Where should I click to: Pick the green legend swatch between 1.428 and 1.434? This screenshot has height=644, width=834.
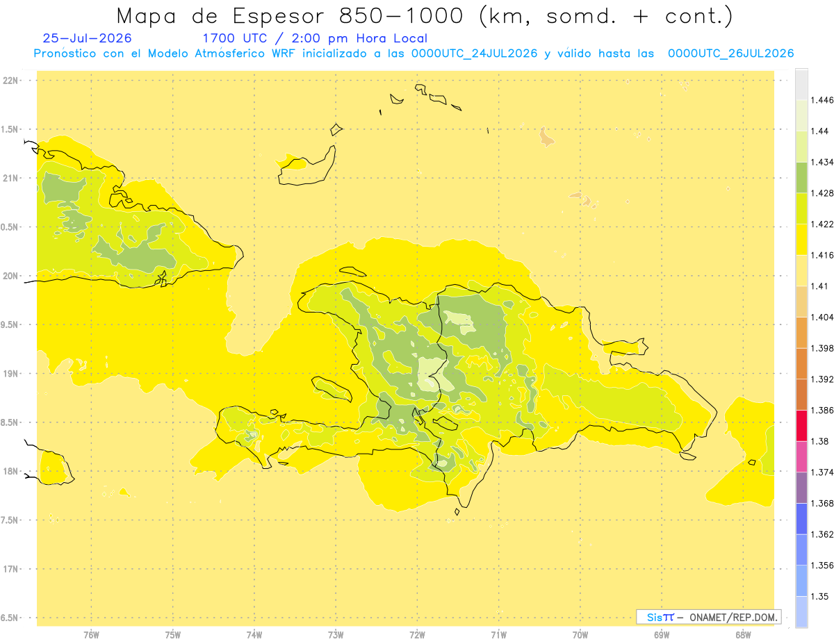click(x=801, y=178)
